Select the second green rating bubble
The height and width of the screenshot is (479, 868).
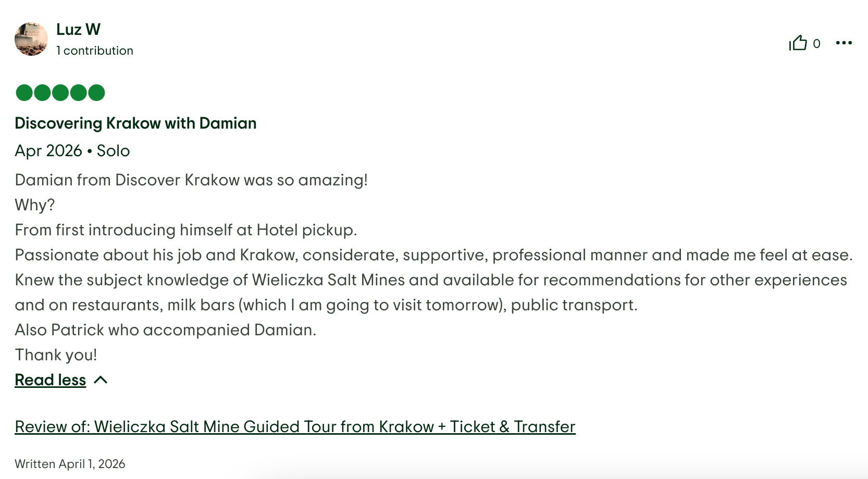click(x=42, y=92)
